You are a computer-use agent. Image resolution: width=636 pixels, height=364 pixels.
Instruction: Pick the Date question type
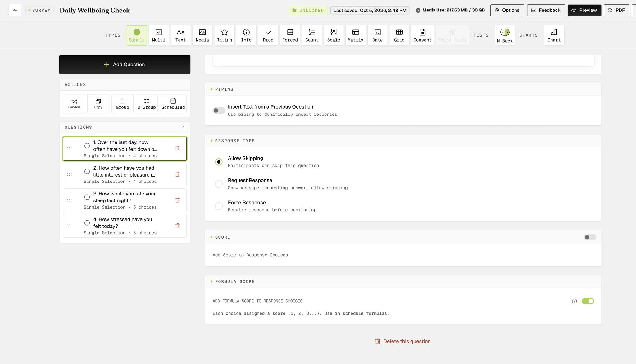click(377, 35)
